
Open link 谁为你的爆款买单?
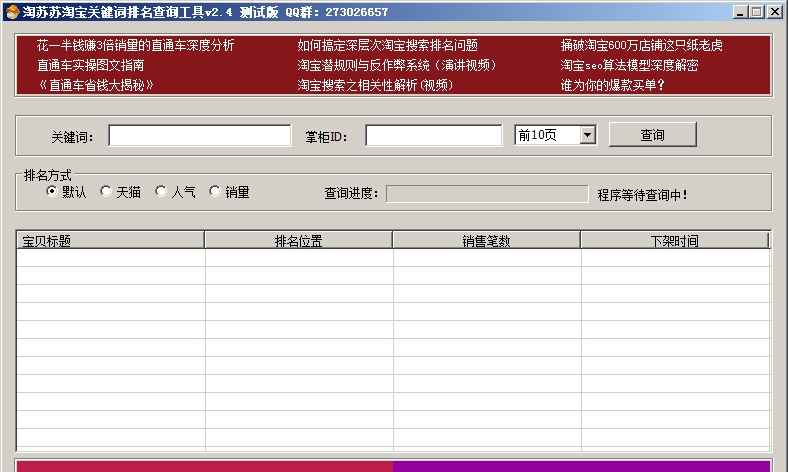click(x=613, y=85)
